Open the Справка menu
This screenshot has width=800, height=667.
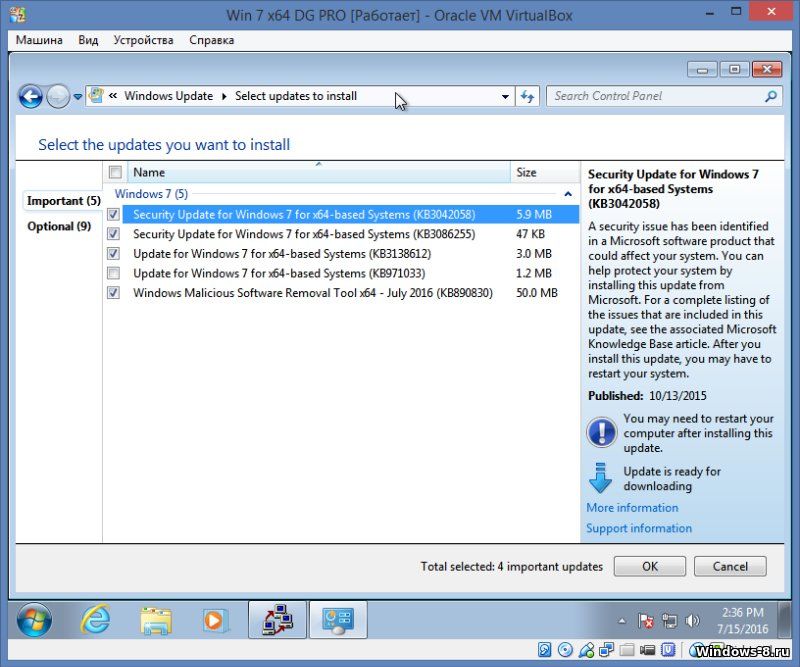pyautogui.click(x=211, y=40)
